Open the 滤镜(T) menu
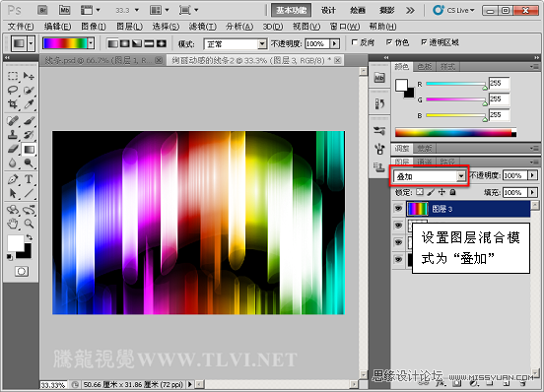Screen dimensions: 544x392 pos(203,27)
